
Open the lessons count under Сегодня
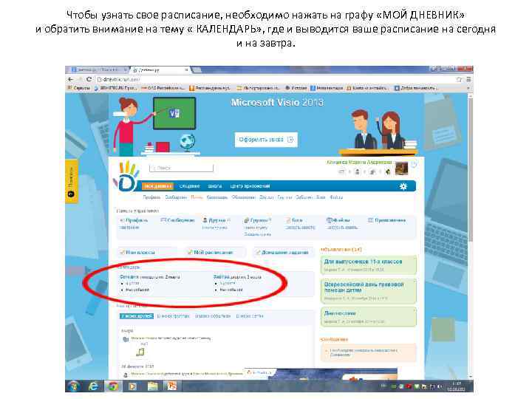(132, 283)
